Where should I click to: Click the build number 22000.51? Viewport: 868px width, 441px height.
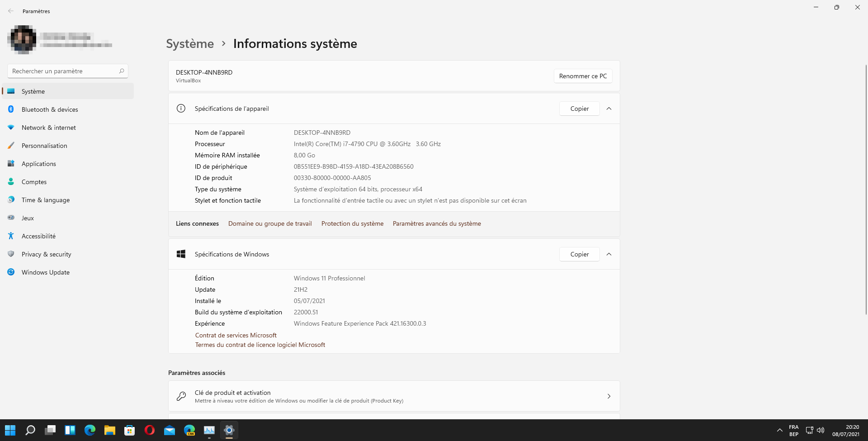tap(306, 312)
